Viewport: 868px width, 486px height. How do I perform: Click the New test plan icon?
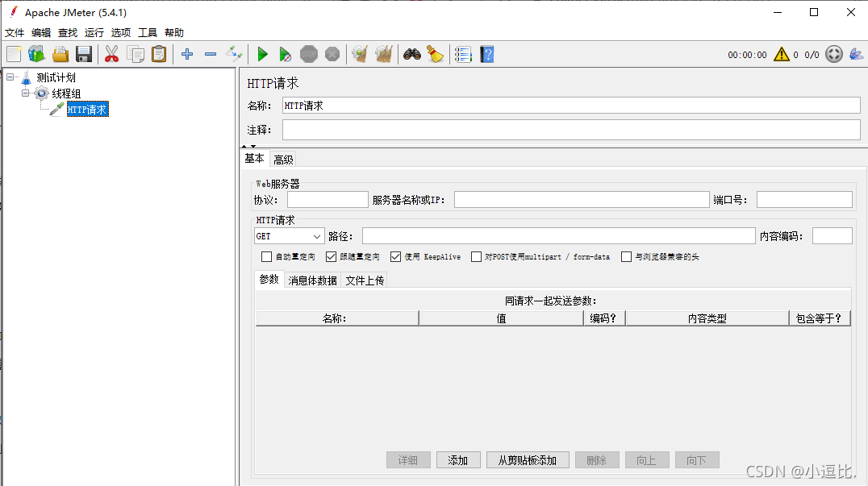pos(14,54)
